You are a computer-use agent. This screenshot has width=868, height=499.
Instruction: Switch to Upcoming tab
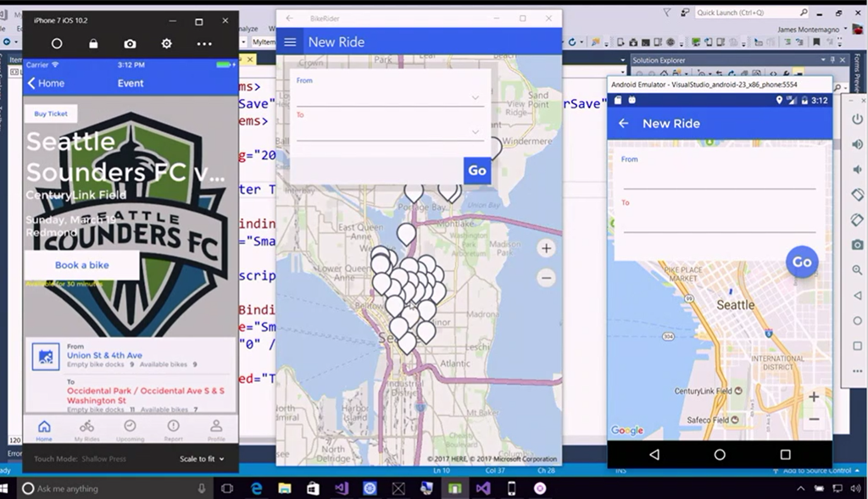pyautogui.click(x=130, y=430)
